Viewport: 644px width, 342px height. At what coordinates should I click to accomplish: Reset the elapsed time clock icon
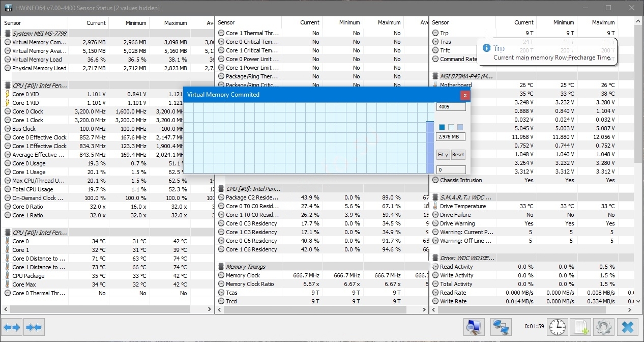pyautogui.click(x=558, y=327)
